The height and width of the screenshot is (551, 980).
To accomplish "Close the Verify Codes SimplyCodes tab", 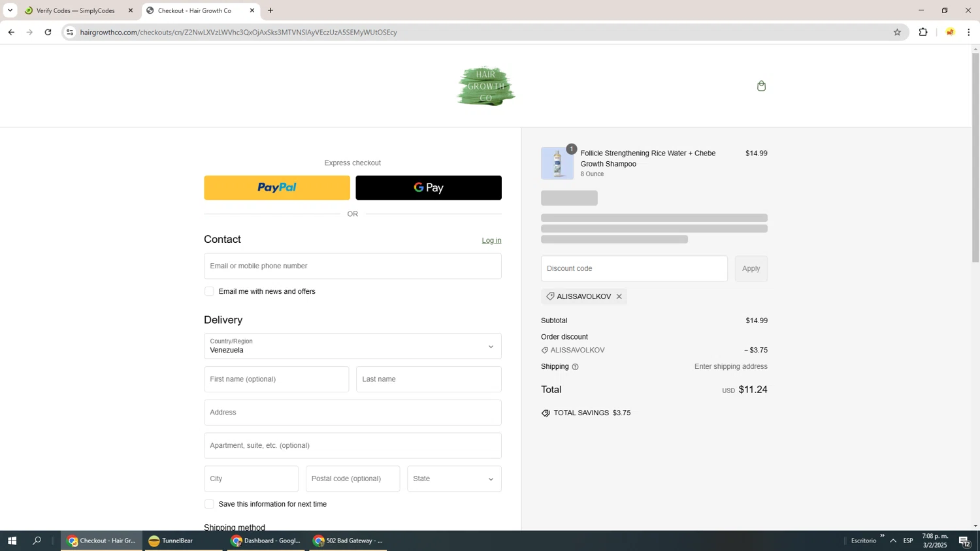I will (130, 10).
